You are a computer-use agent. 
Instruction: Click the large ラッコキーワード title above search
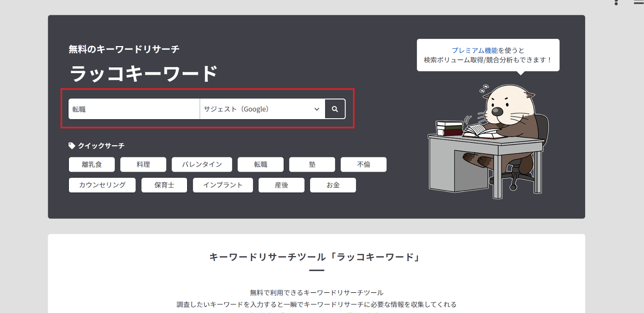pos(144,74)
